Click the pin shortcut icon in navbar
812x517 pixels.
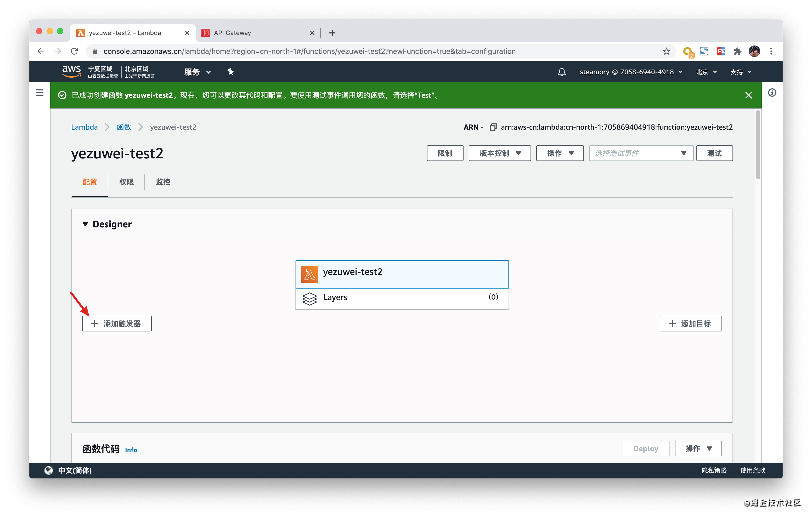click(x=230, y=72)
